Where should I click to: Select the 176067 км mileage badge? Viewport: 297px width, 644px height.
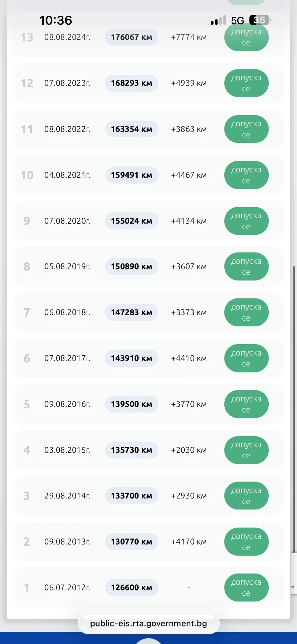131,37
